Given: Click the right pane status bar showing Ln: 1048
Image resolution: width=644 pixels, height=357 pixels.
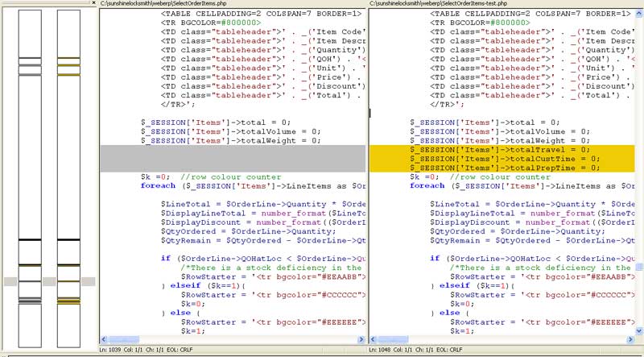Looking at the screenshot, I should pyautogui.click(x=435, y=351).
